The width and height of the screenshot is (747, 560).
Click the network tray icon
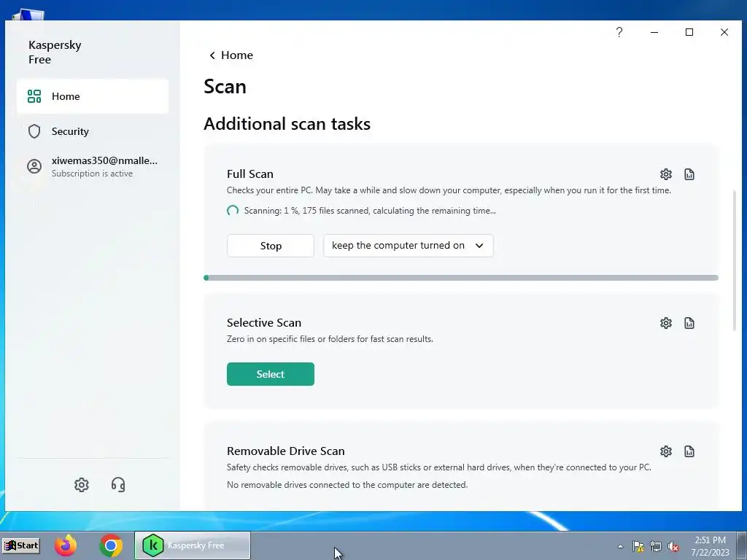(x=656, y=546)
